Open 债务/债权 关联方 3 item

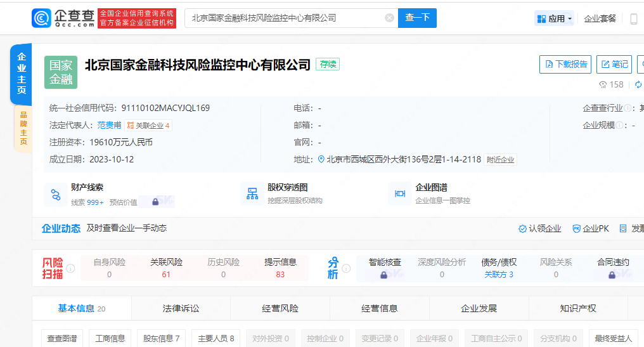pos(499,268)
